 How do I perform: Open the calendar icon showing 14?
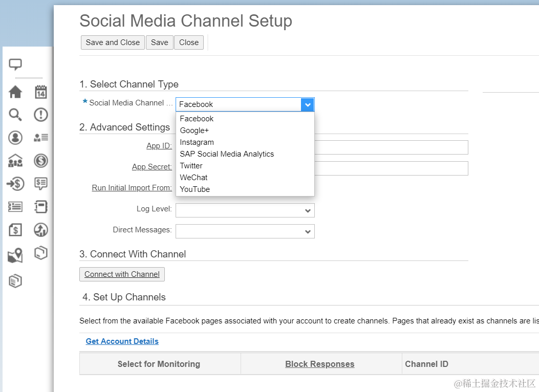click(x=41, y=92)
